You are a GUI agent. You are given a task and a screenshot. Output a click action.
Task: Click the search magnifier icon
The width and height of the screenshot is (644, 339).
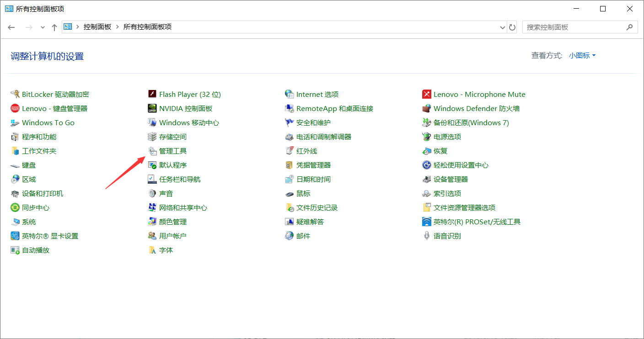coord(629,27)
